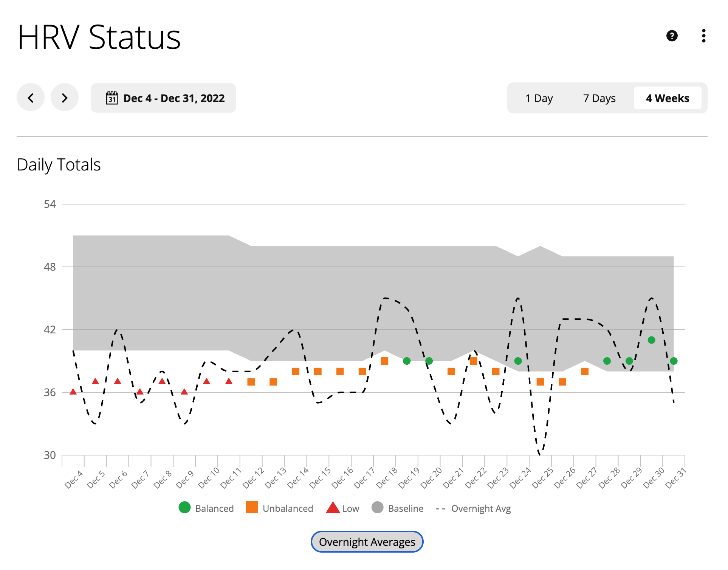Click the Dec 4 low red triangle marker
728x570 pixels.
tap(73, 392)
